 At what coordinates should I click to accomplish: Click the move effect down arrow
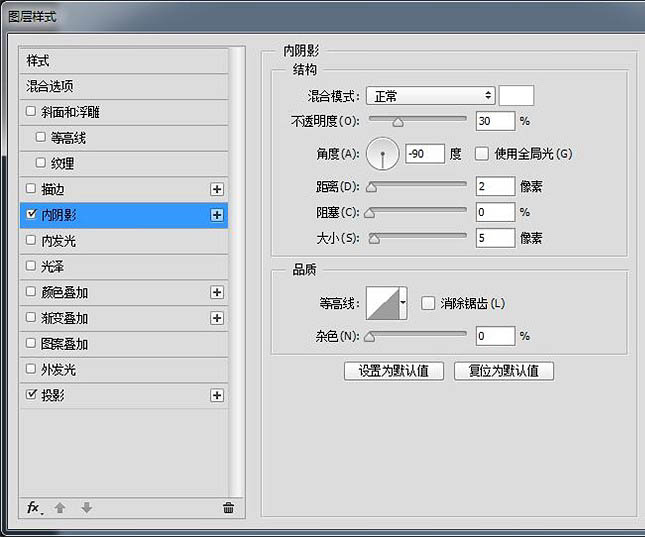coord(86,508)
